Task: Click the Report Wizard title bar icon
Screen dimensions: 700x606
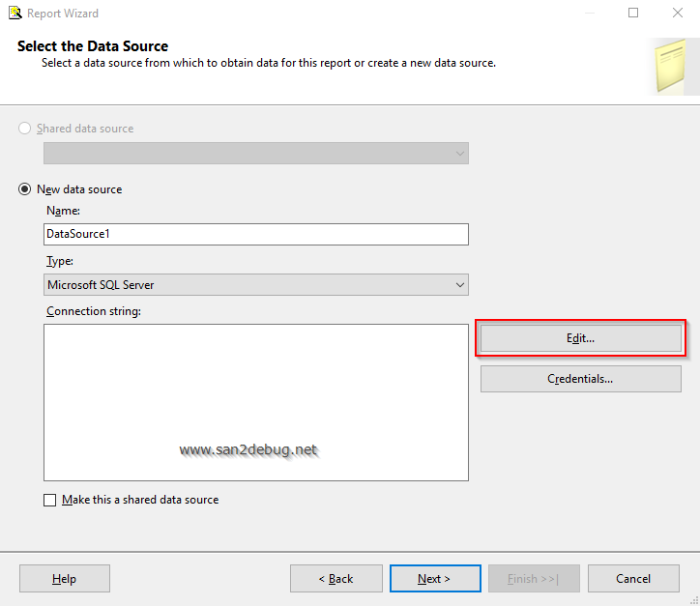Action: click(15, 14)
